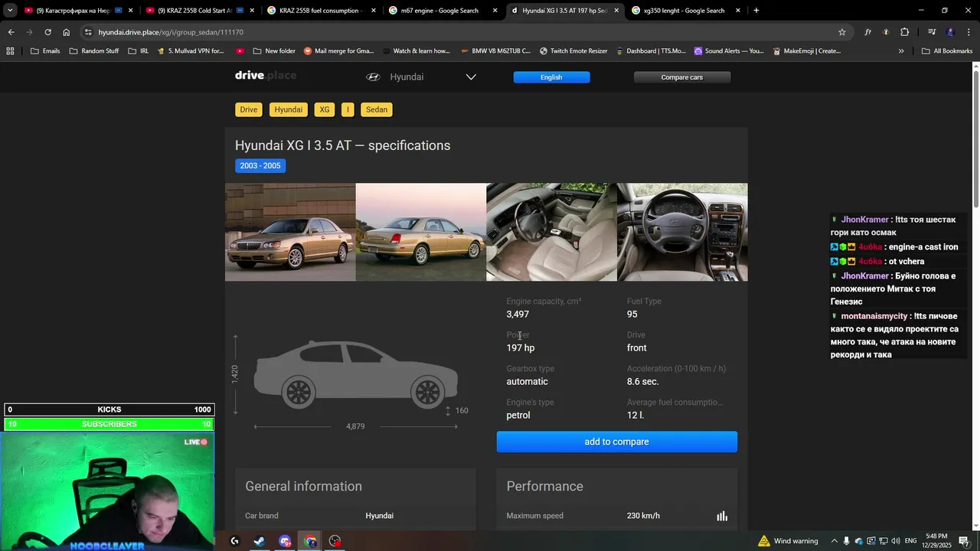Bookmark this page with star icon
This screenshot has width=980, height=551.
coord(842,32)
